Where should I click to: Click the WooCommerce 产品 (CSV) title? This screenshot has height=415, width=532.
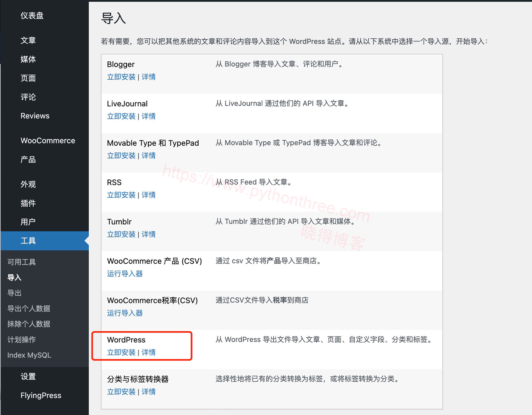point(154,261)
